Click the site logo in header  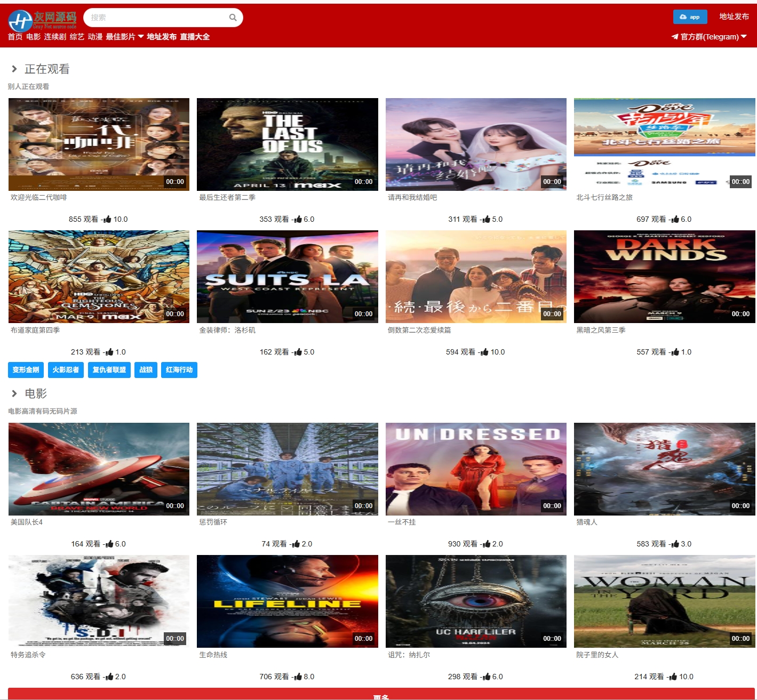point(43,20)
